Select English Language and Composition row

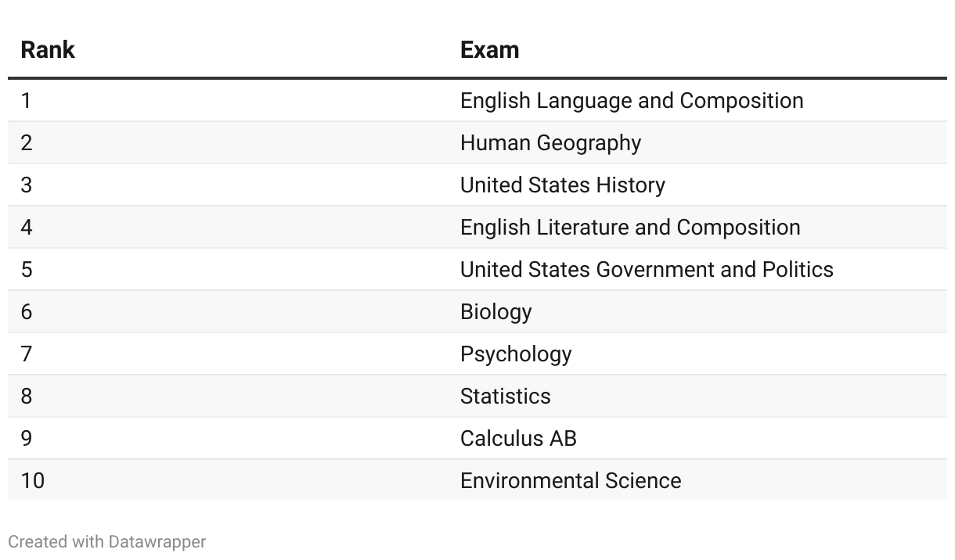click(x=477, y=100)
